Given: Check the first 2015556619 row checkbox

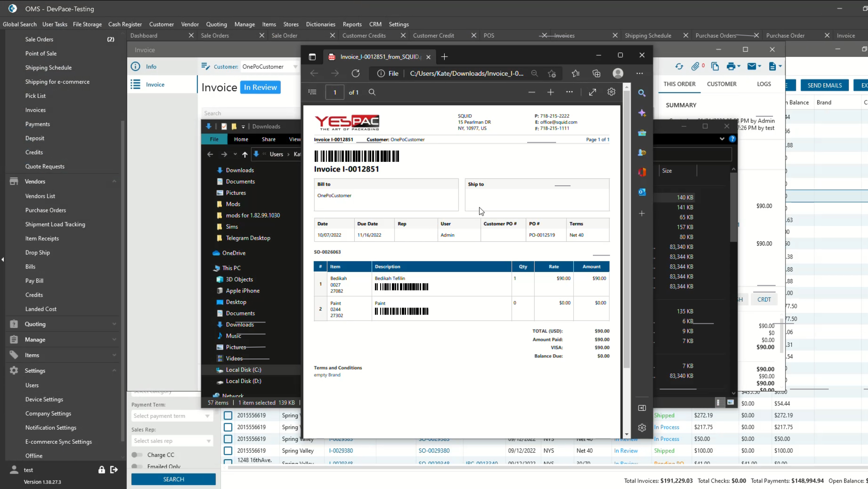Looking at the screenshot, I should click(x=228, y=415).
